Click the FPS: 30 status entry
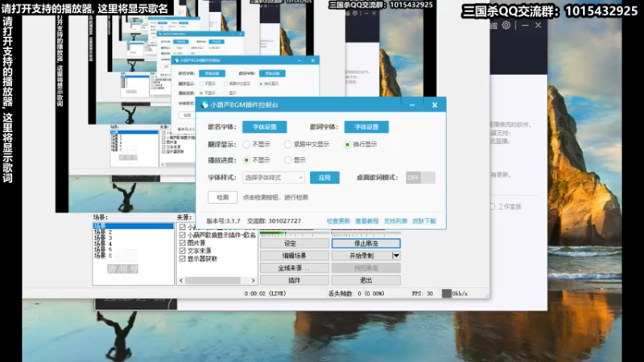Image resolution: width=644 pixels, height=362 pixels. pyautogui.click(x=423, y=294)
